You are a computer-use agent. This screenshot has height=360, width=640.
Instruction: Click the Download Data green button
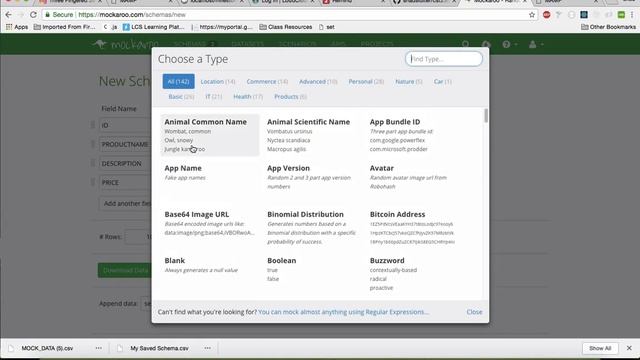(124, 270)
